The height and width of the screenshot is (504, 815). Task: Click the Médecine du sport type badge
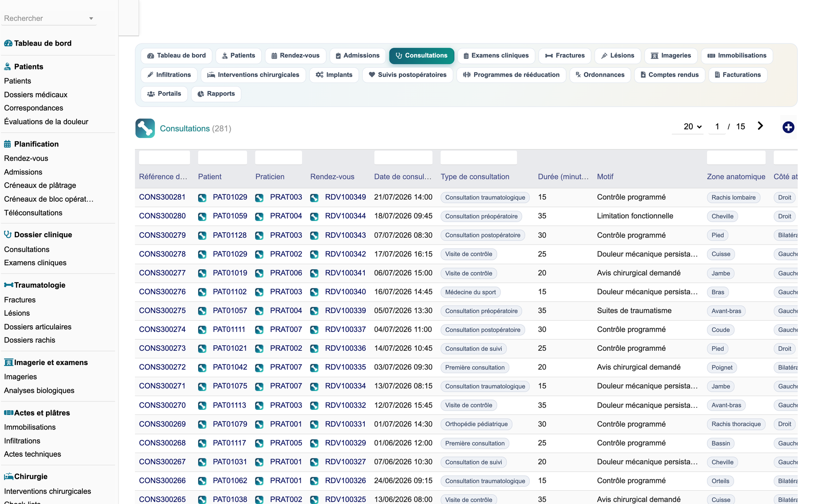point(470,292)
